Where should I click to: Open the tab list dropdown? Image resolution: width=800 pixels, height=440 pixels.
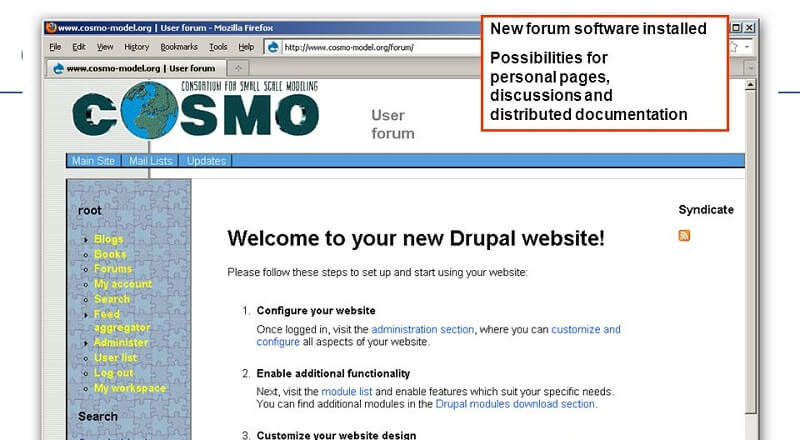click(x=750, y=67)
